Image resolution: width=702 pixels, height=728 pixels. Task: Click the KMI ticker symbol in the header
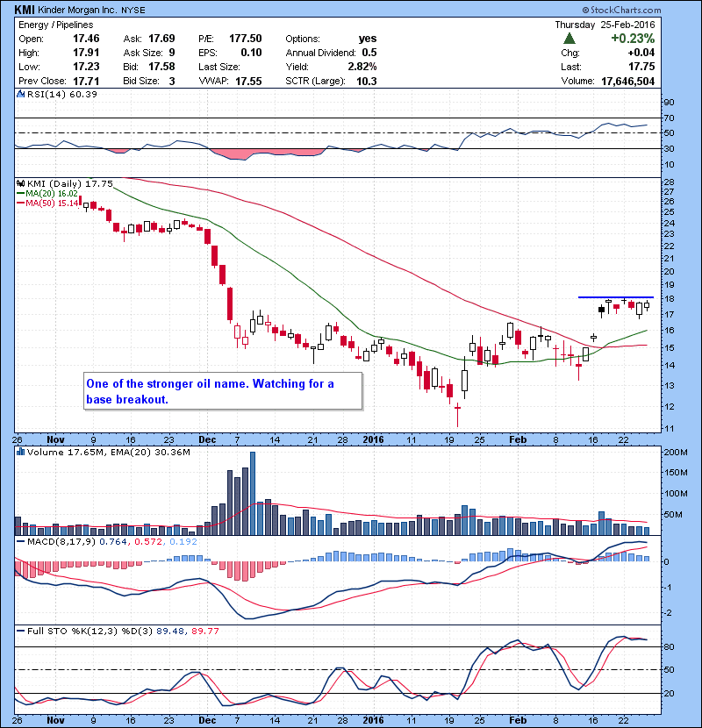click(x=25, y=10)
